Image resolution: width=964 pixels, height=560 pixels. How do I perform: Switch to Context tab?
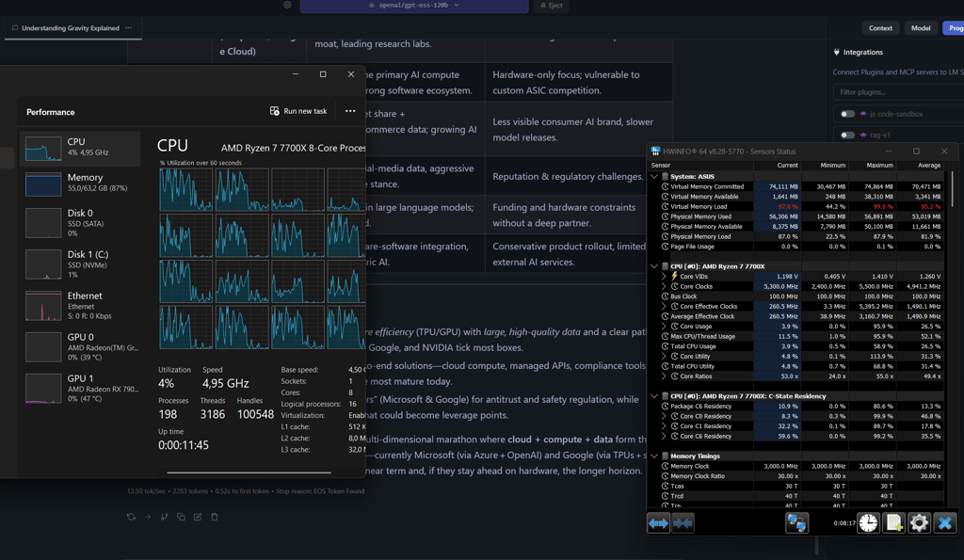880,28
